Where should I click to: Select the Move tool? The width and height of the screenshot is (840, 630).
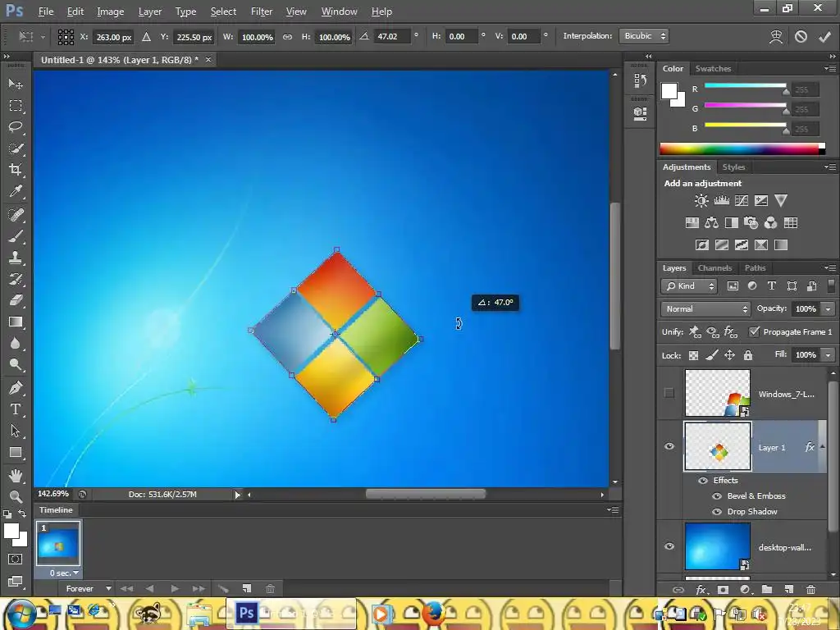tap(16, 84)
